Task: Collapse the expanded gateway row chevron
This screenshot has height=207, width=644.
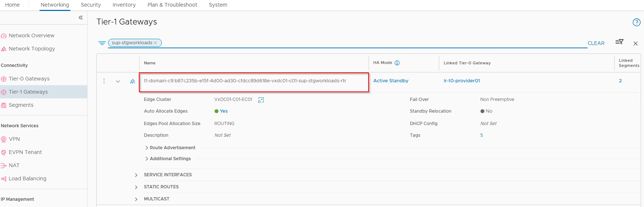Action: 118,81
